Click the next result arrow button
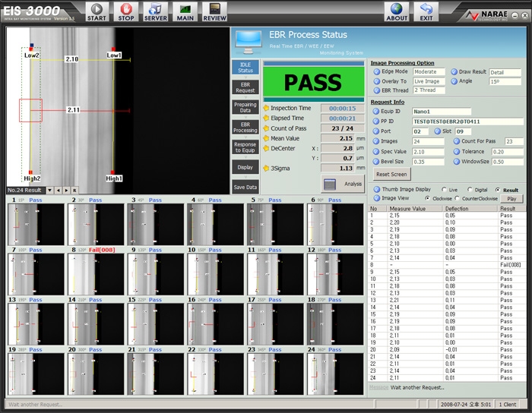This screenshot has height=413, width=532. tap(67, 191)
